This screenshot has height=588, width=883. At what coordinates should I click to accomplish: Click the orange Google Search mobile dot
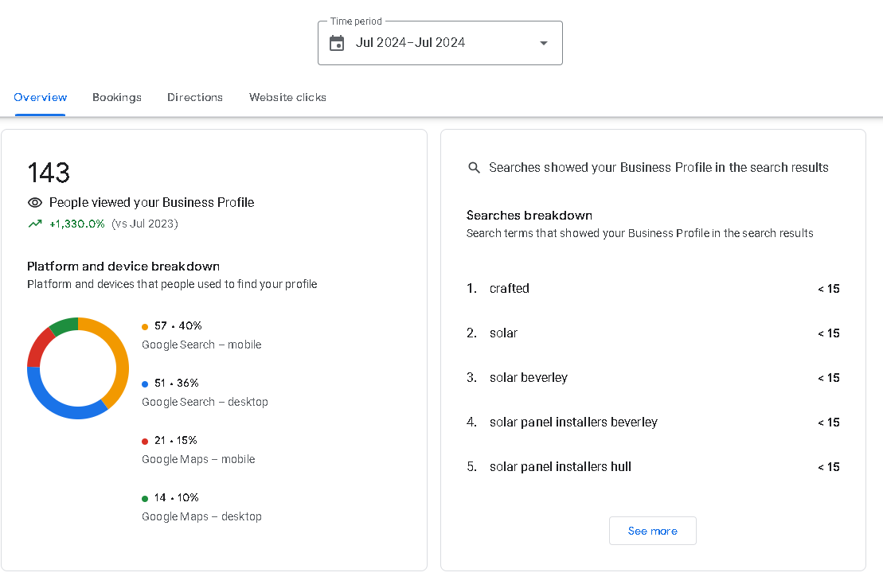(x=145, y=326)
